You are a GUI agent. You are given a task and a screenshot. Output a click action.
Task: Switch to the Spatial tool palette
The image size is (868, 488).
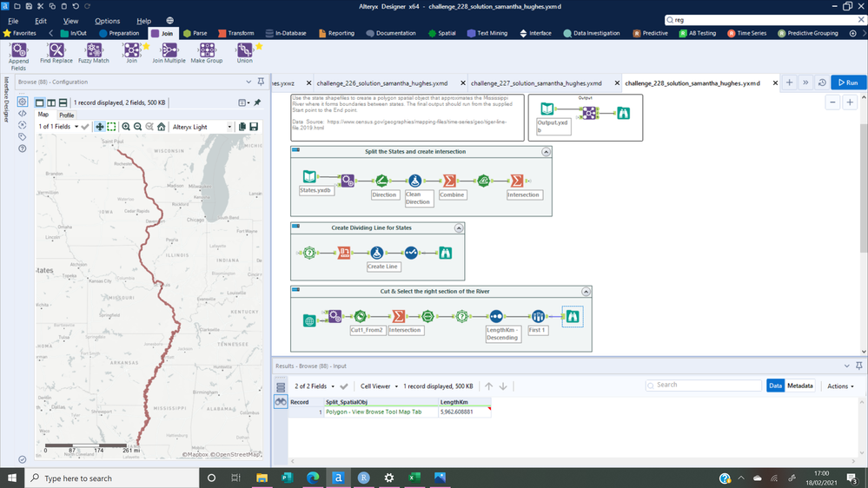click(x=441, y=33)
